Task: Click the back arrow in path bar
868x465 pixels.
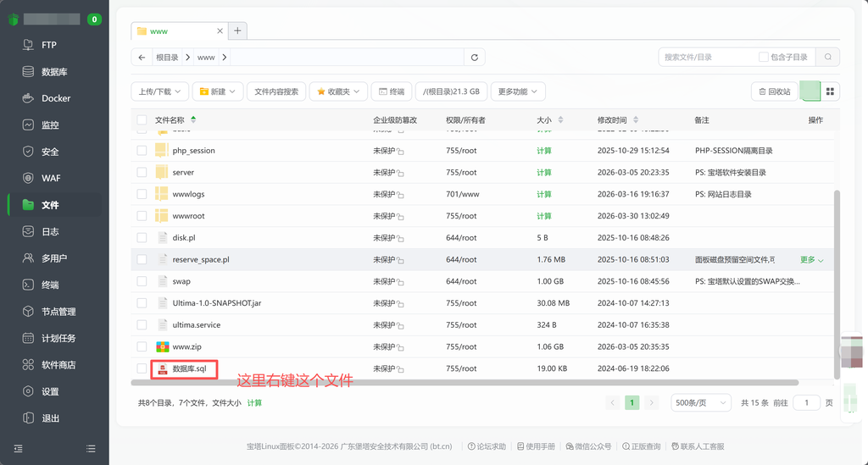Action: click(x=142, y=58)
